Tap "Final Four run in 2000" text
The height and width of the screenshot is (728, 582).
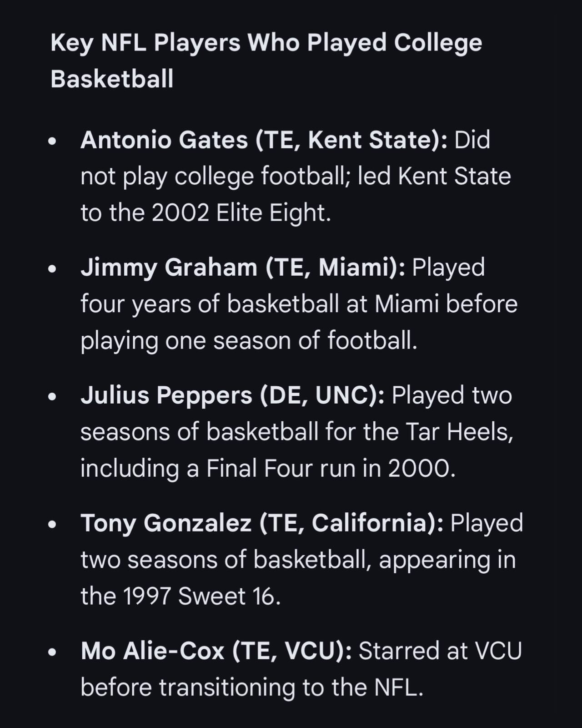pos(331,469)
